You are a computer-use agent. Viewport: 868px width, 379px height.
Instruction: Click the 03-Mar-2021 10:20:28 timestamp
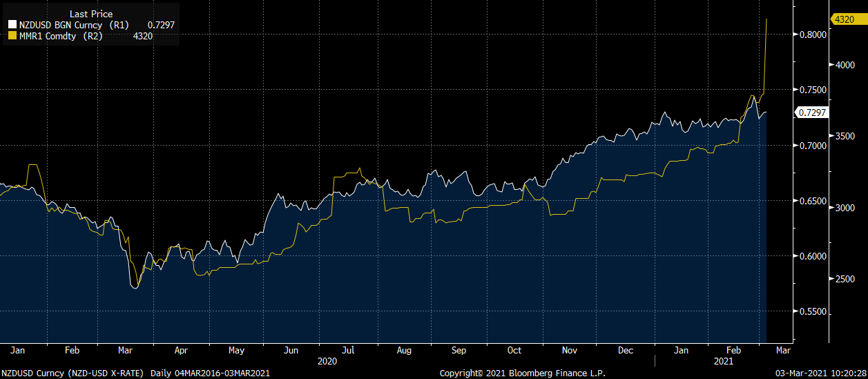tap(820, 373)
